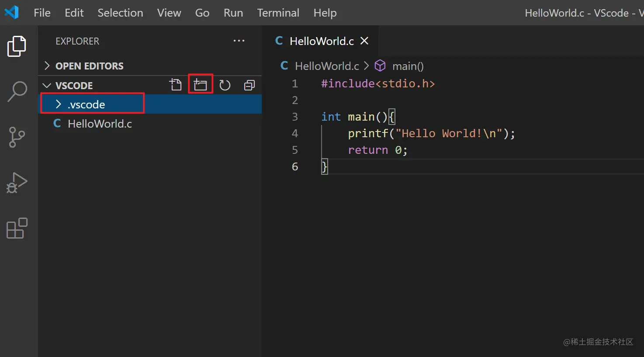Click the C file icon on the HelloWorld.c tab
Image resolution: width=644 pixels, height=357 pixels.
[x=279, y=41]
